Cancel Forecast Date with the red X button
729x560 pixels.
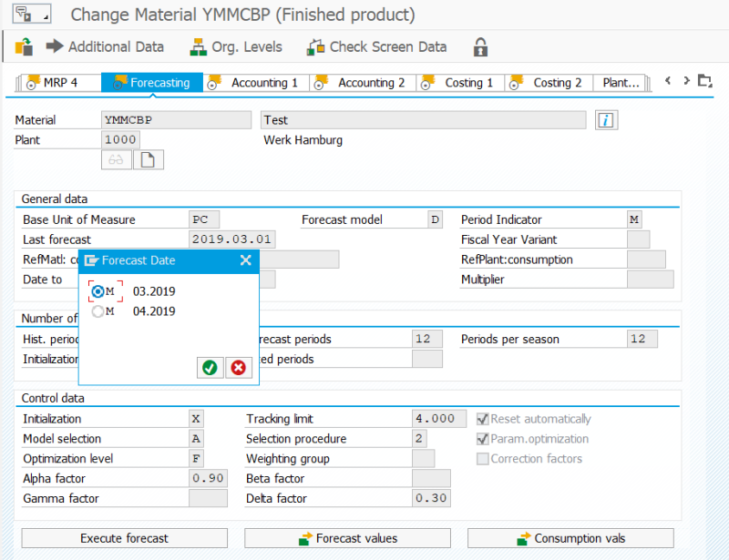click(x=239, y=368)
